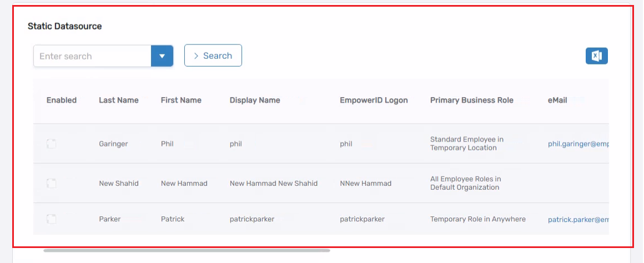Focus the Enter search input field

(92, 56)
